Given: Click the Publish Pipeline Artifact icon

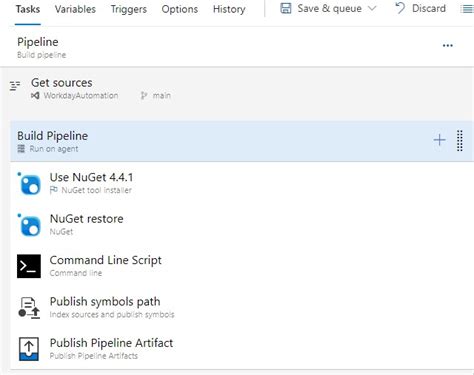Looking at the screenshot, I should tap(29, 349).
